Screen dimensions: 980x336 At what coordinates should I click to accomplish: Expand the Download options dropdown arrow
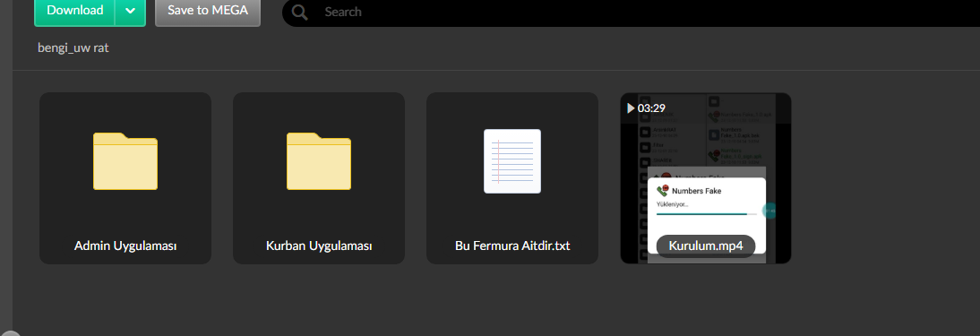pos(130,12)
